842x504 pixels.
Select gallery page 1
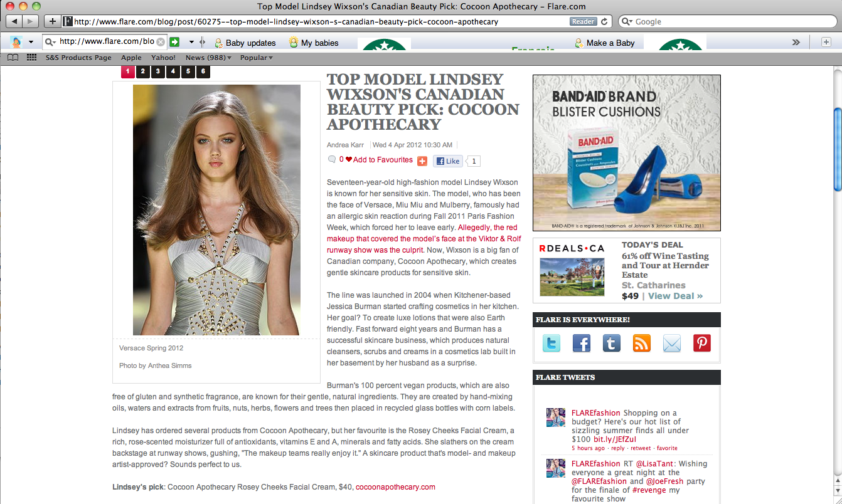click(x=127, y=71)
